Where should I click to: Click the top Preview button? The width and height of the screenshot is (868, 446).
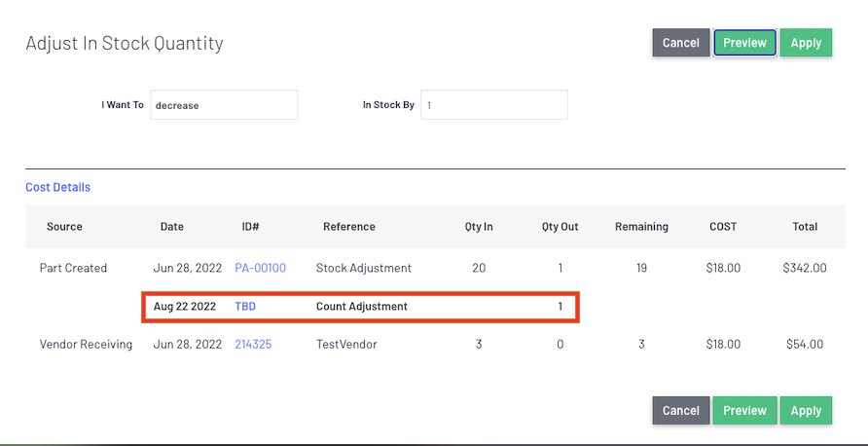744,43
